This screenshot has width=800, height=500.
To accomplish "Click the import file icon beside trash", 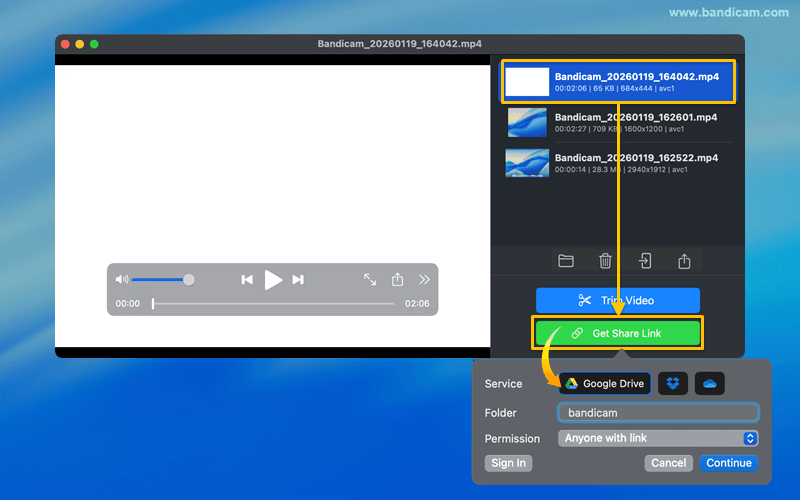I will point(646,261).
